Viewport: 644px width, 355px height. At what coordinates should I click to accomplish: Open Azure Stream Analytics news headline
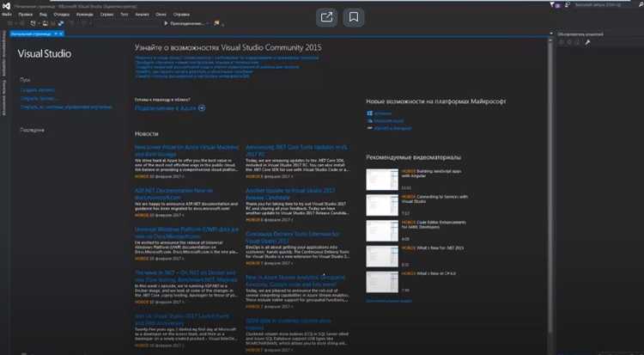coord(295,281)
